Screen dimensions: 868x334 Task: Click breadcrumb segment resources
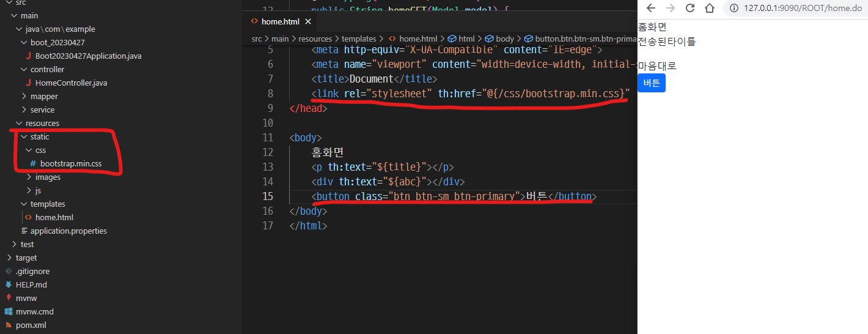pyautogui.click(x=315, y=39)
